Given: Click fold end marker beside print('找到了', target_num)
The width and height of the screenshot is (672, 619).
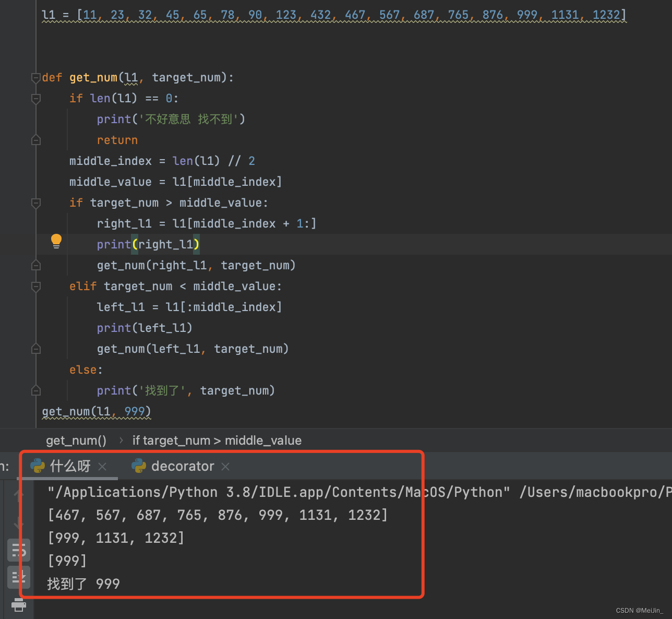Looking at the screenshot, I should tap(36, 390).
